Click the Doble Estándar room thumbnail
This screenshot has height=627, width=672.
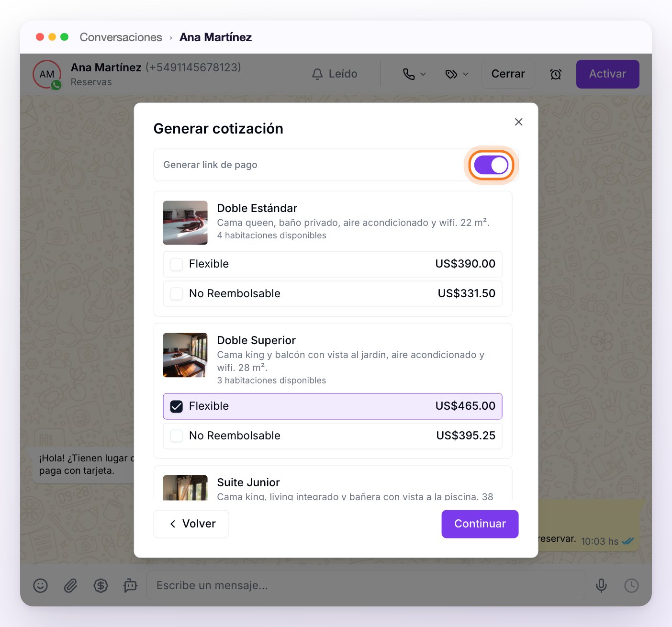pyautogui.click(x=185, y=223)
